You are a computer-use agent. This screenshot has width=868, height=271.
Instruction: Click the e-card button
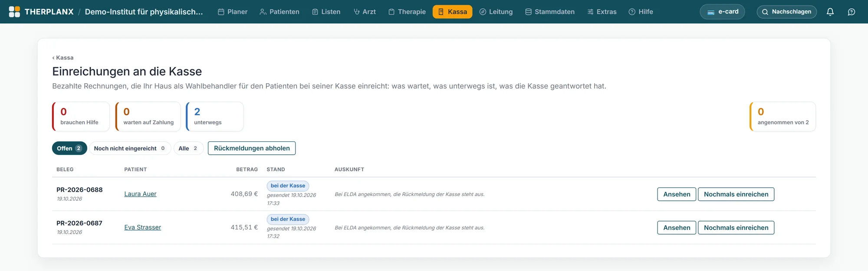(x=722, y=12)
